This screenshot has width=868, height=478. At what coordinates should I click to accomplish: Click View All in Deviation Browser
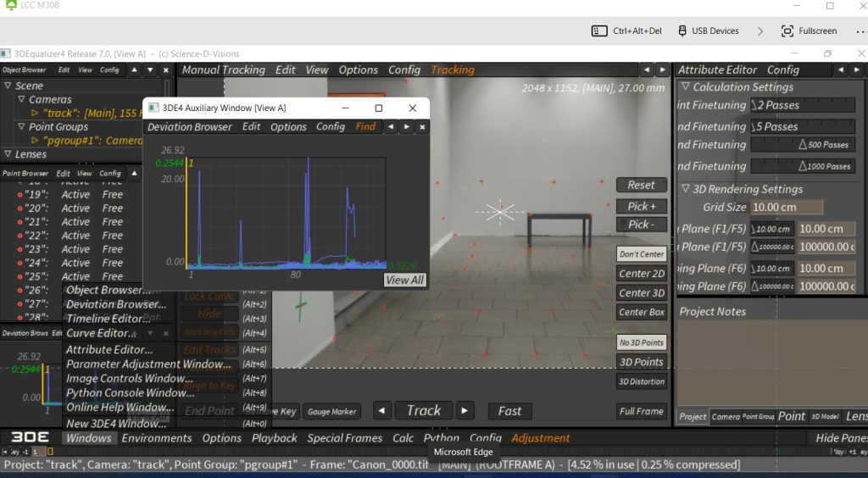(405, 280)
